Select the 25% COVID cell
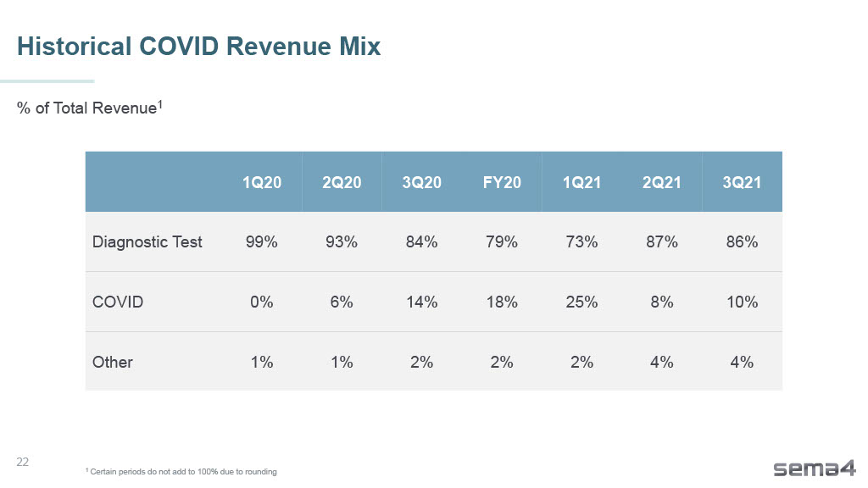Screen dimensions: 868x488 (581, 302)
